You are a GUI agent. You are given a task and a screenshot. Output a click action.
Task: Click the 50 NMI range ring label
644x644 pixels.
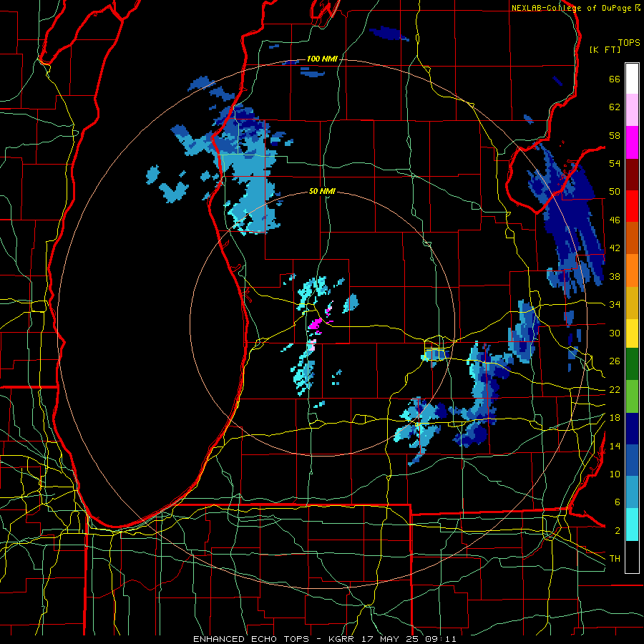[x=322, y=191]
